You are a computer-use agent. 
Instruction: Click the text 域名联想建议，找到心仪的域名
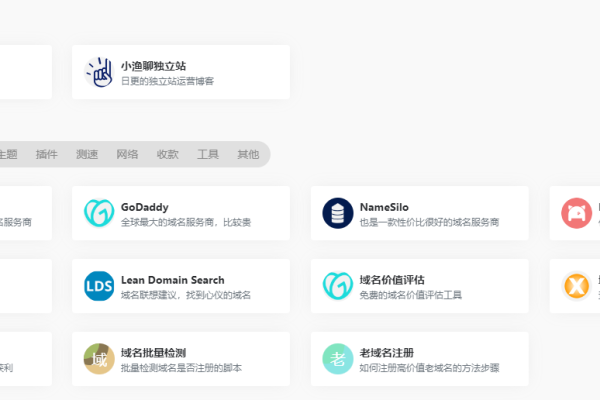[x=186, y=295]
